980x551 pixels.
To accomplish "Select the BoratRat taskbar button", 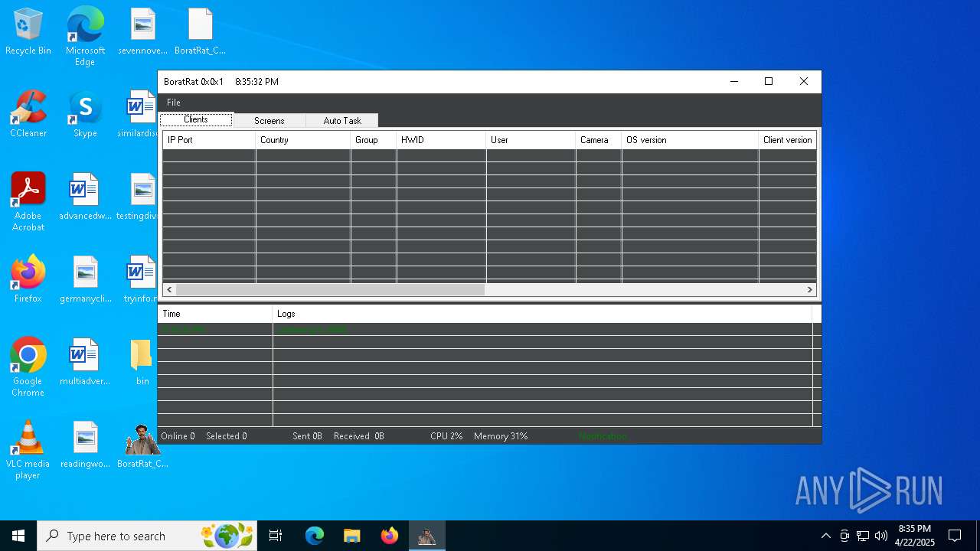I will [x=426, y=536].
